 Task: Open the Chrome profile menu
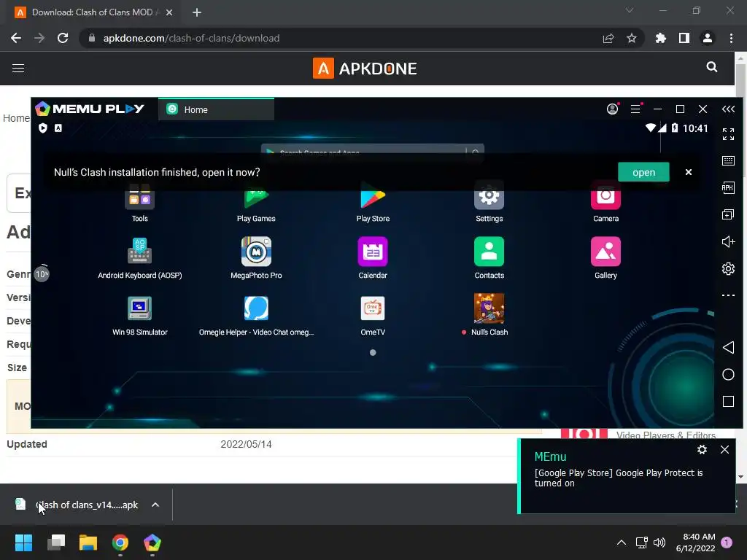pos(708,38)
